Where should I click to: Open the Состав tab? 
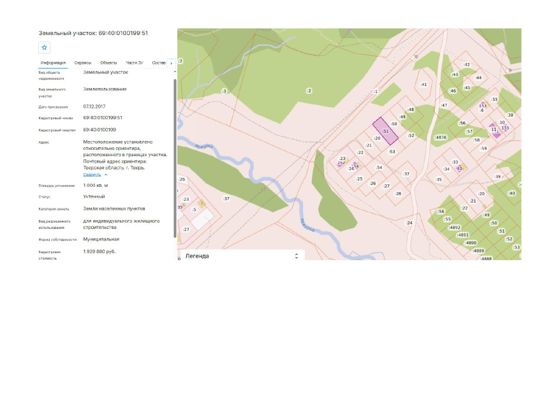point(159,63)
